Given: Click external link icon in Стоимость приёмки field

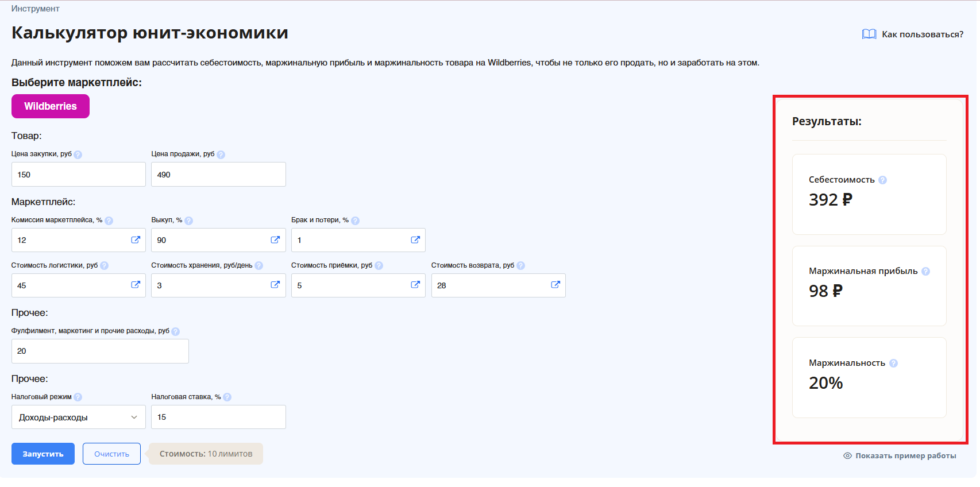Looking at the screenshot, I should 415,285.
